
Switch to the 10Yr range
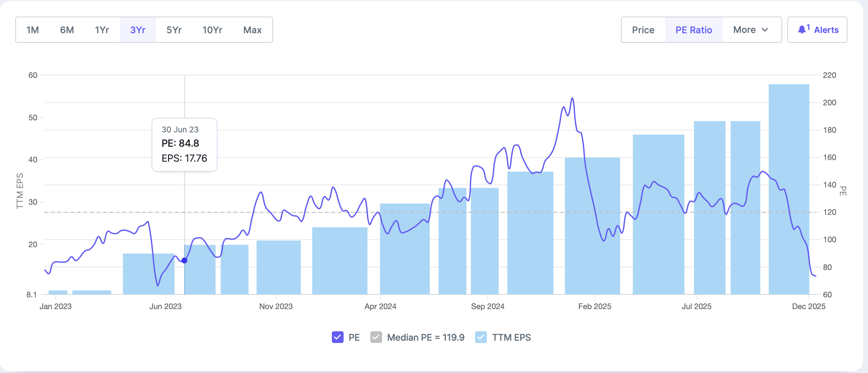click(x=212, y=30)
